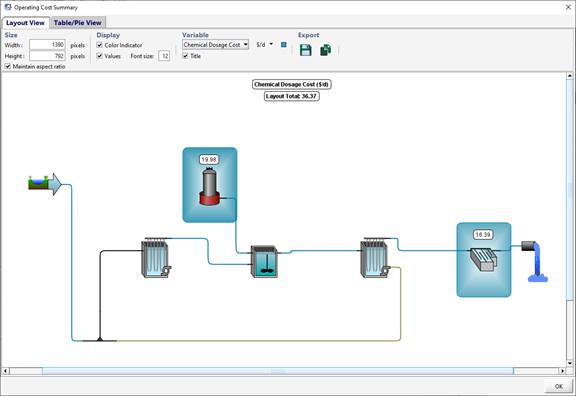Click the Height pixels input field
Image resolution: width=576 pixels, height=396 pixels.
pos(47,56)
